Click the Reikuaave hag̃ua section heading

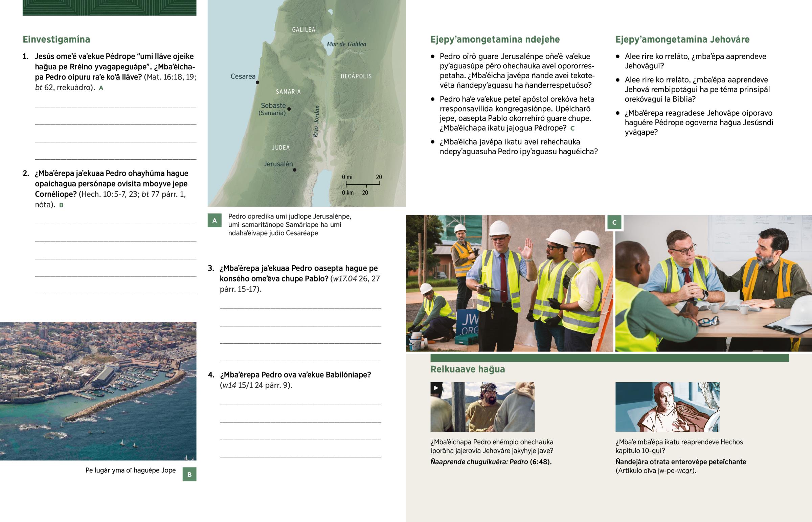(467, 369)
